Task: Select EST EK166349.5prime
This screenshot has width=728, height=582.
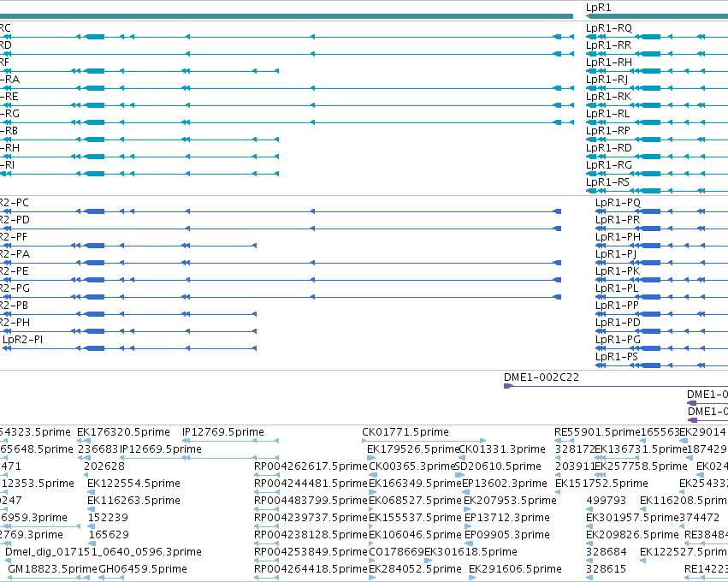Action: tap(415, 484)
